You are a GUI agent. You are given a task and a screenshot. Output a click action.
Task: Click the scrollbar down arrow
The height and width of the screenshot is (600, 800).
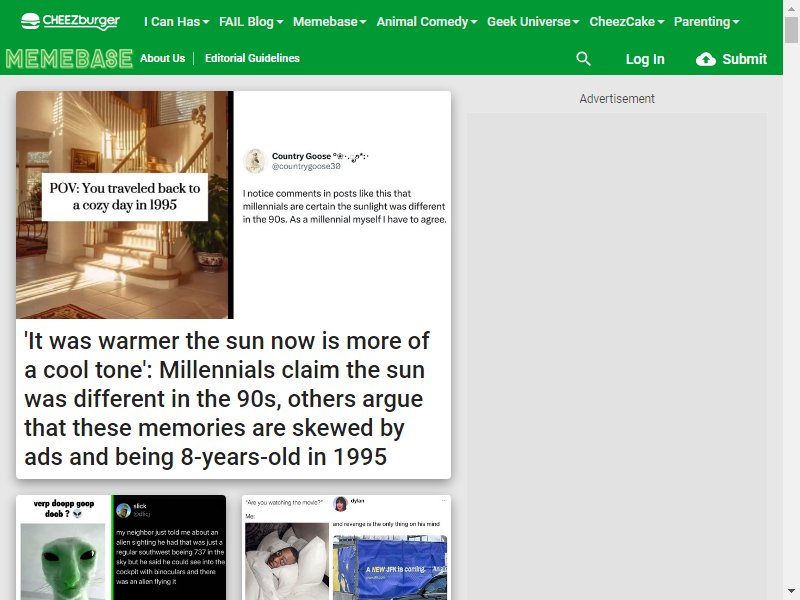pyautogui.click(x=791, y=592)
